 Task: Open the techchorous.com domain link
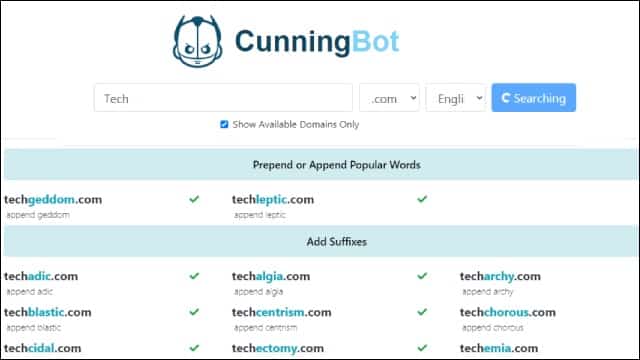coord(508,312)
